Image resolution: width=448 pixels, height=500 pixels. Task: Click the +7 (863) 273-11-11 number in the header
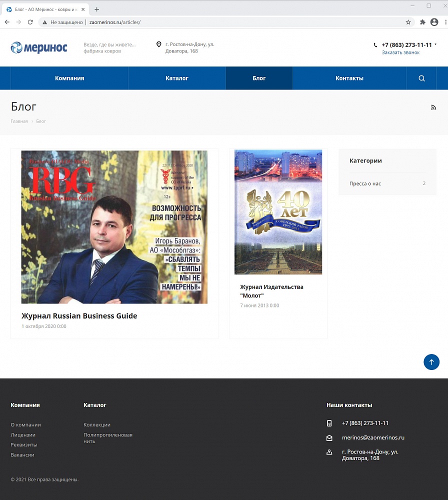pyautogui.click(x=406, y=45)
